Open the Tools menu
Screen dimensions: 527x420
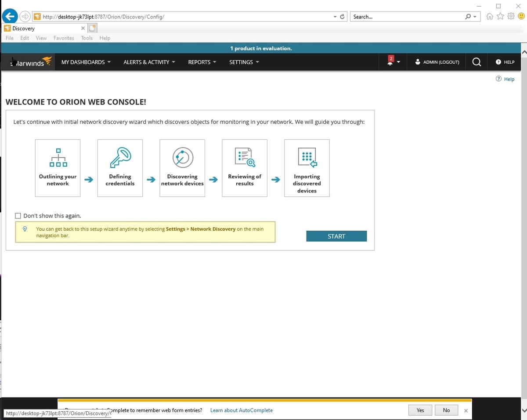click(87, 38)
